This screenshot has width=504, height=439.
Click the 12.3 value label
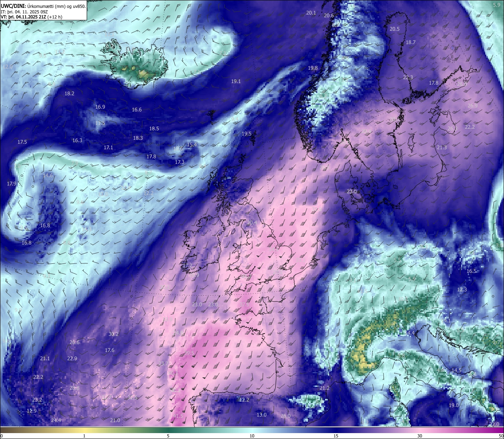pyautogui.click(x=462, y=290)
